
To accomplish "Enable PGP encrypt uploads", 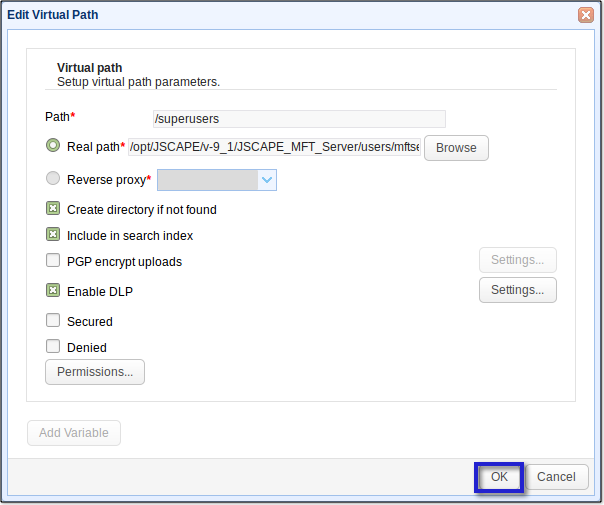I will coord(53,261).
